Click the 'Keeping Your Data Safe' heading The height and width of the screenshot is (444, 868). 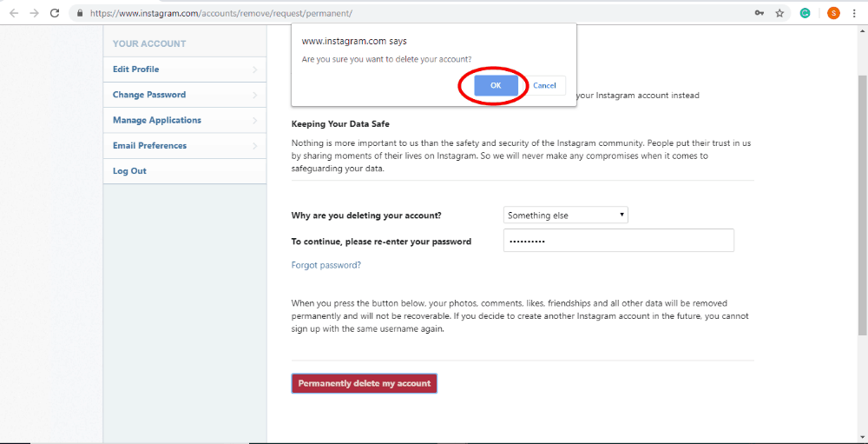tap(340, 124)
